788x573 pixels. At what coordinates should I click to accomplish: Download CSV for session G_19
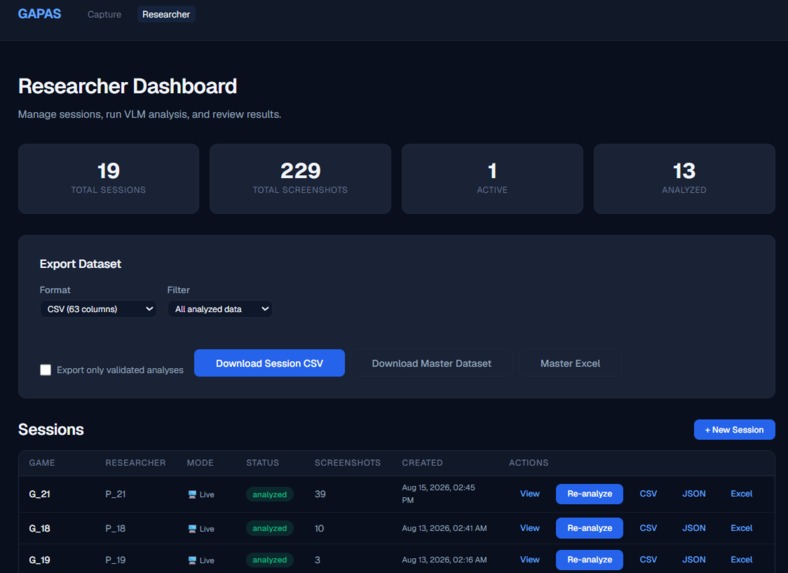648,559
